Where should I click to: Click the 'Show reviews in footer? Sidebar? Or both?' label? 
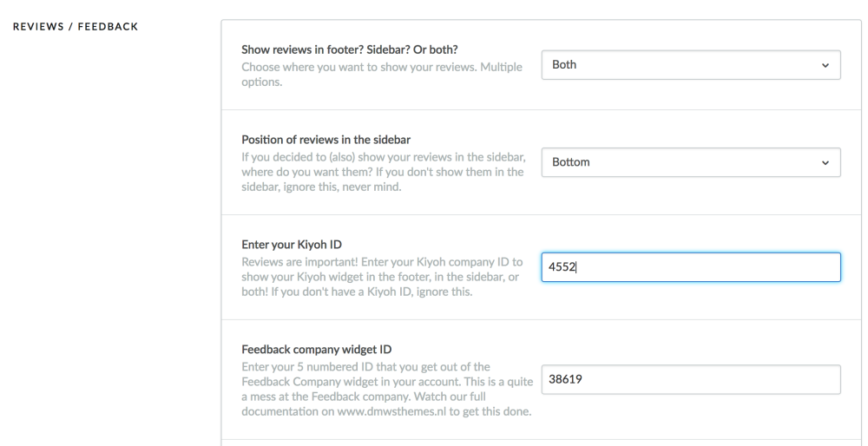(x=349, y=49)
